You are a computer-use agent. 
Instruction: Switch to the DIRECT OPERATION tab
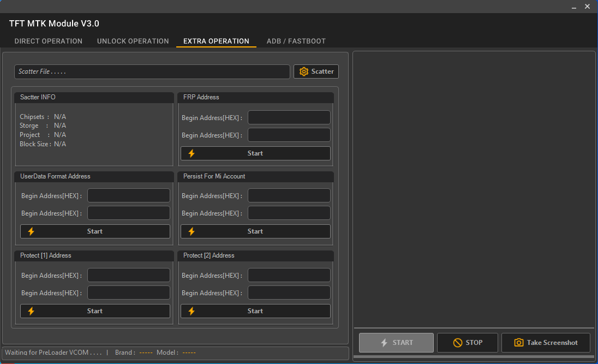pos(48,41)
